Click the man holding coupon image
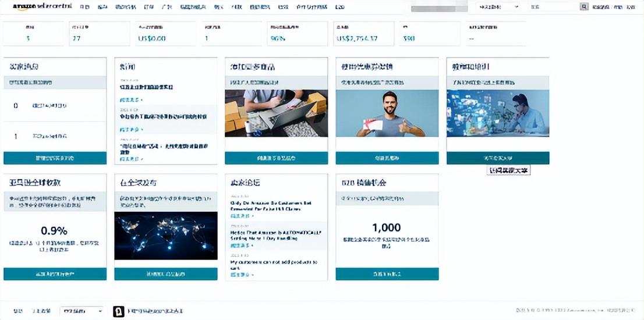The height and width of the screenshot is (320, 644). pos(387,113)
